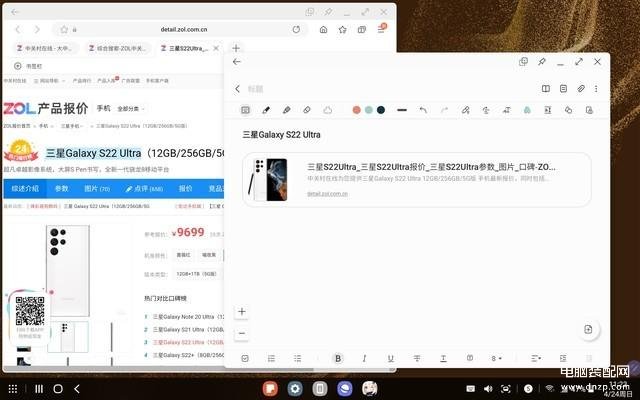This screenshot has height=400, width=640.
Task: Open the 图片 tab on ZOL page
Action: [x=97, y=189]
